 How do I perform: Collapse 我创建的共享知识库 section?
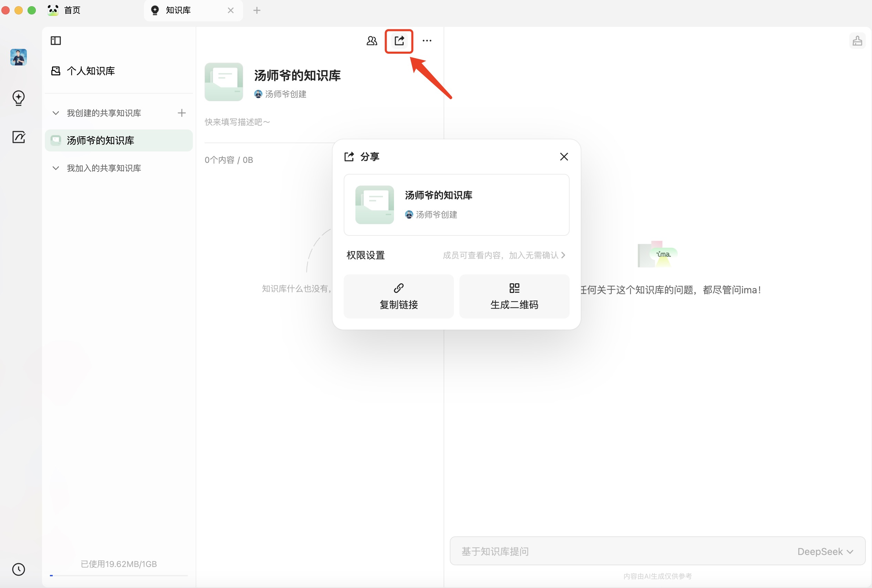[56, 113]
